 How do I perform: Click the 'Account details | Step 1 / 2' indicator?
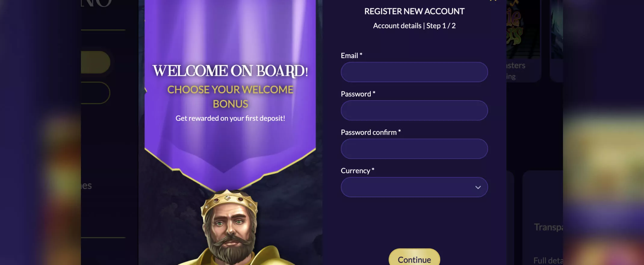pos(414,26)
